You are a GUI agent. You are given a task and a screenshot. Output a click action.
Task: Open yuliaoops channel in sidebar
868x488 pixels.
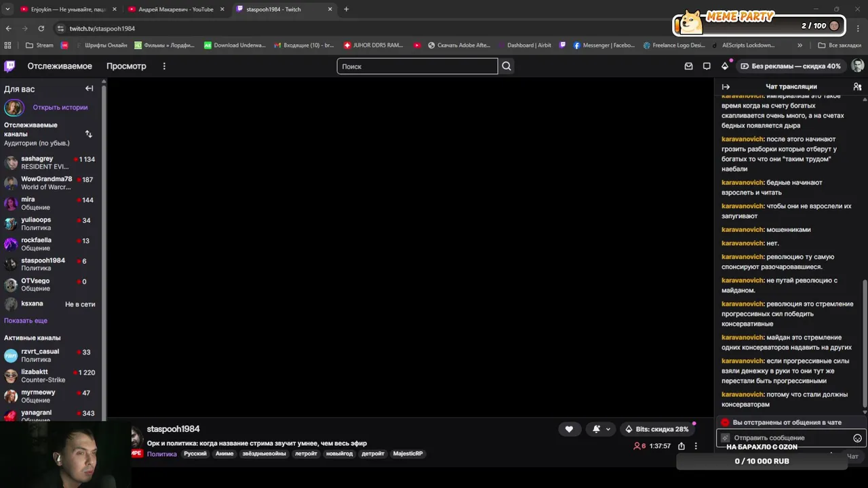click(51, 224)
